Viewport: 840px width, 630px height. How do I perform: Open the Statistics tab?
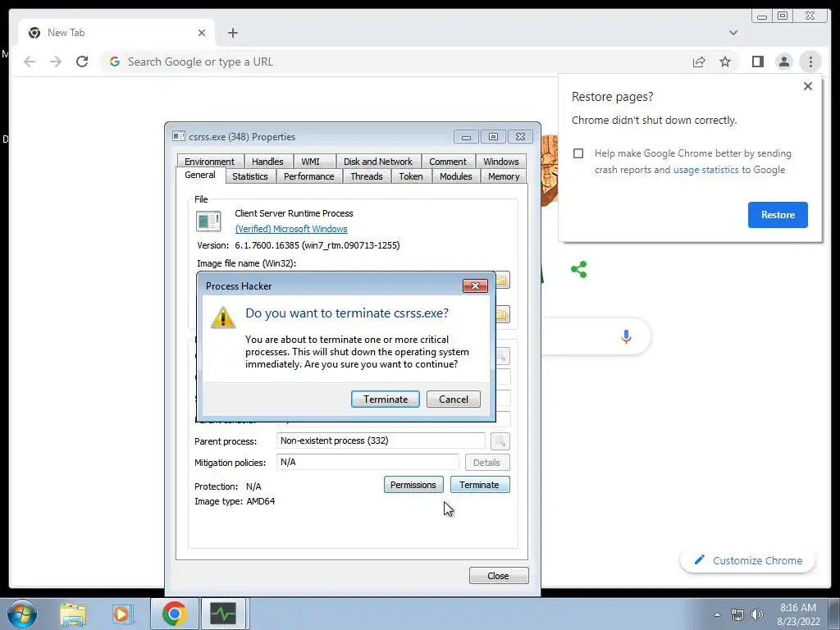[250, 176]
